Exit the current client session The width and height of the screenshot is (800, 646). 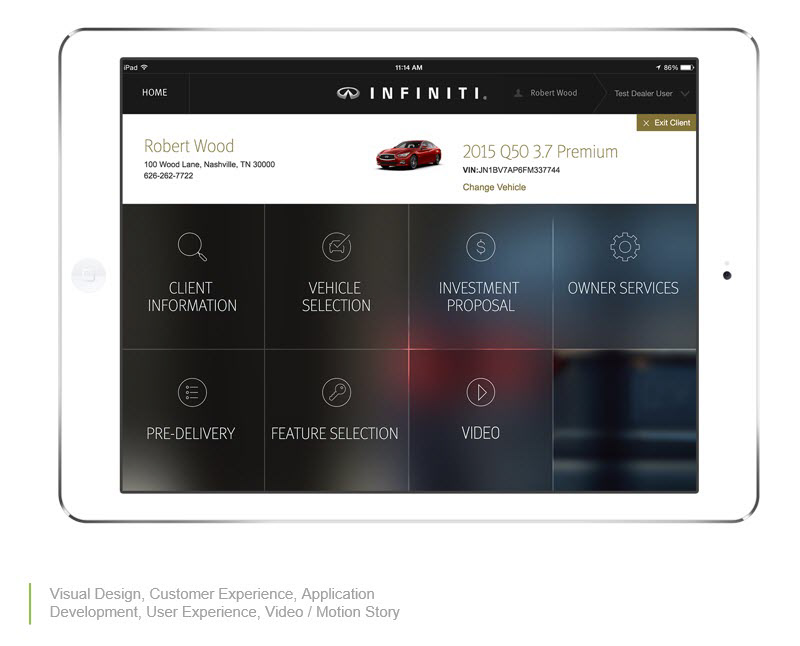click(x=666, y=123)
